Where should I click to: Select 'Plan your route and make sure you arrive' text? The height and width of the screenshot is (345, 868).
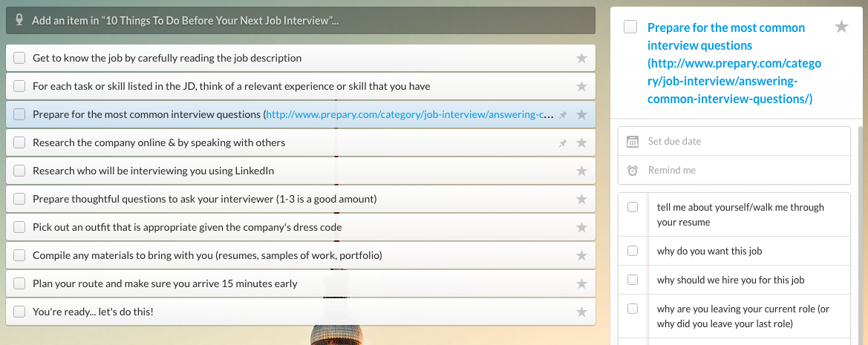[165, 283]
